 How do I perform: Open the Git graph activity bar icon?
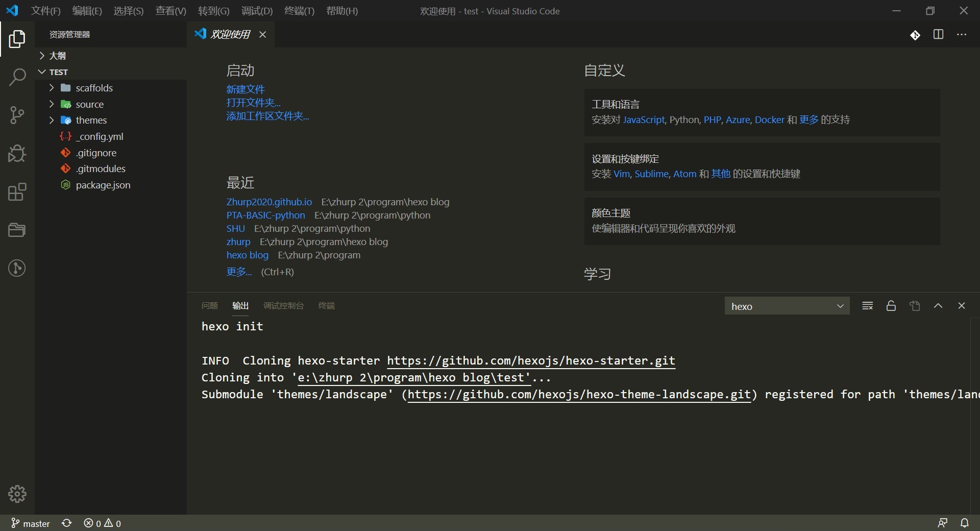pos(17,268)
